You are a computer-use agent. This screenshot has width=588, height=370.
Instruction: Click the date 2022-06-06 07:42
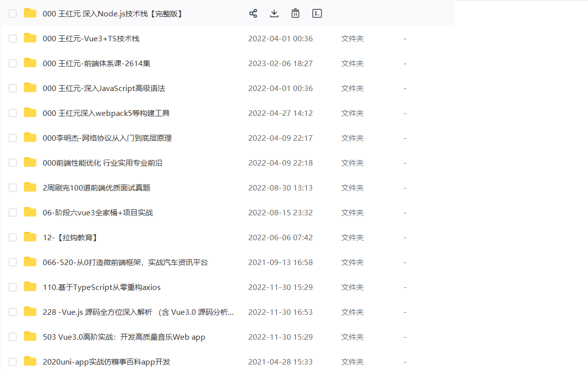click(x=281, y=238)
